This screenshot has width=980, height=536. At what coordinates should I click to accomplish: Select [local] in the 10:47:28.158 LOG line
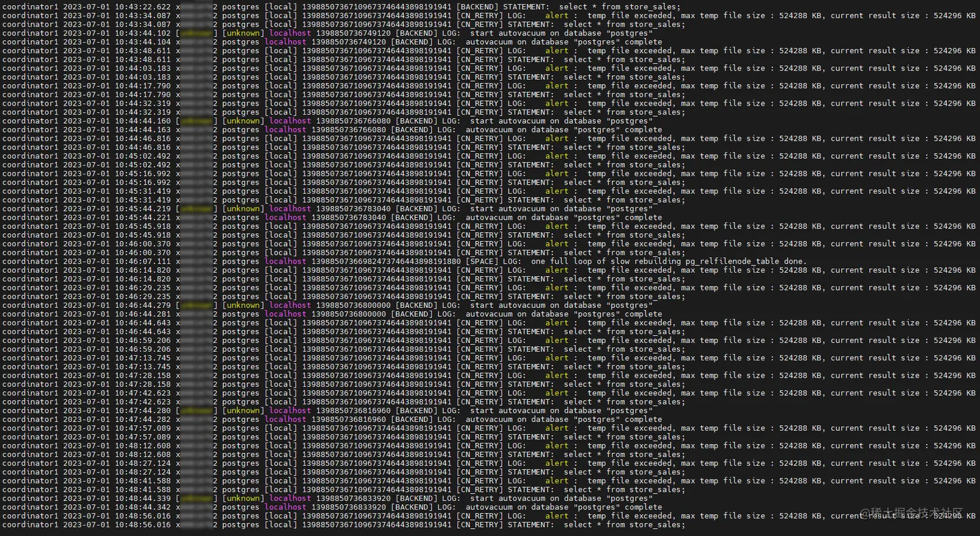pos(281,375)
